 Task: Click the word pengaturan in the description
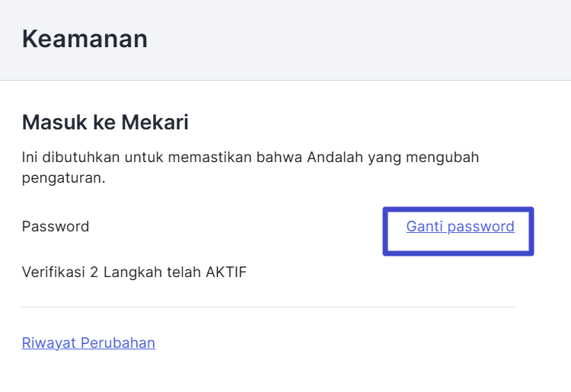point(62,180)
